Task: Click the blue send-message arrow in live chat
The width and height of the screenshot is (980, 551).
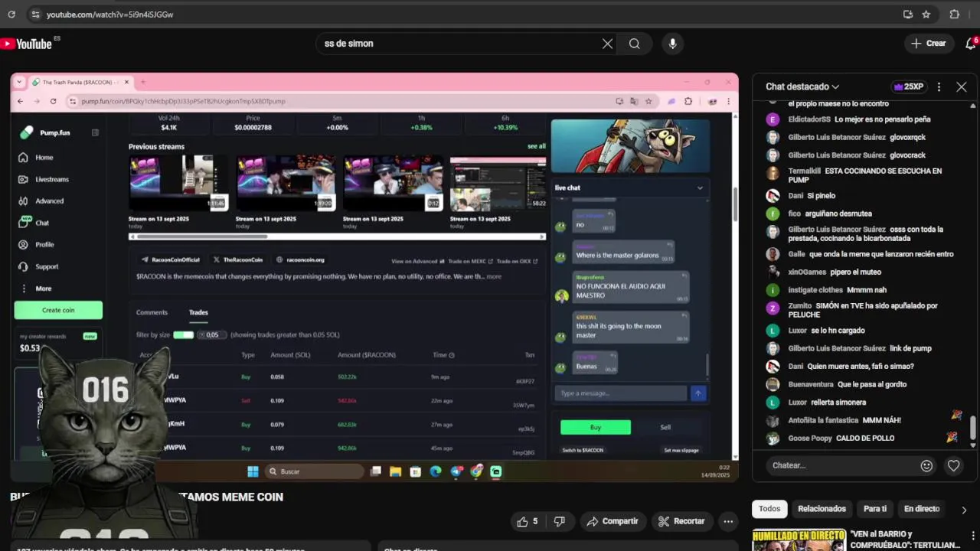Action: [697, 393]
